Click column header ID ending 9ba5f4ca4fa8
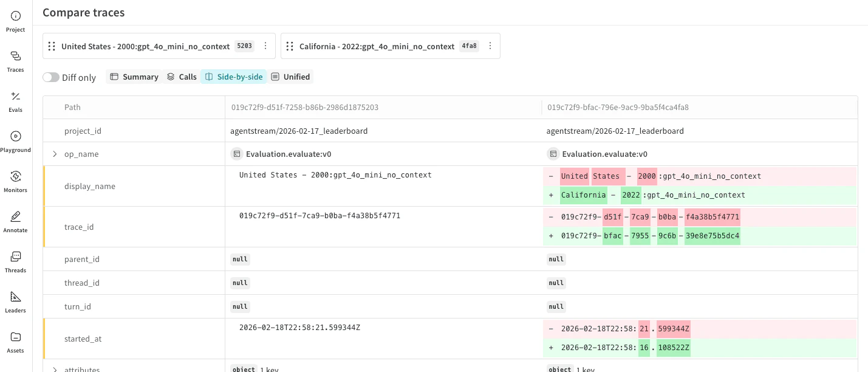This screenshot has height=372, width=868. [618, 107]
